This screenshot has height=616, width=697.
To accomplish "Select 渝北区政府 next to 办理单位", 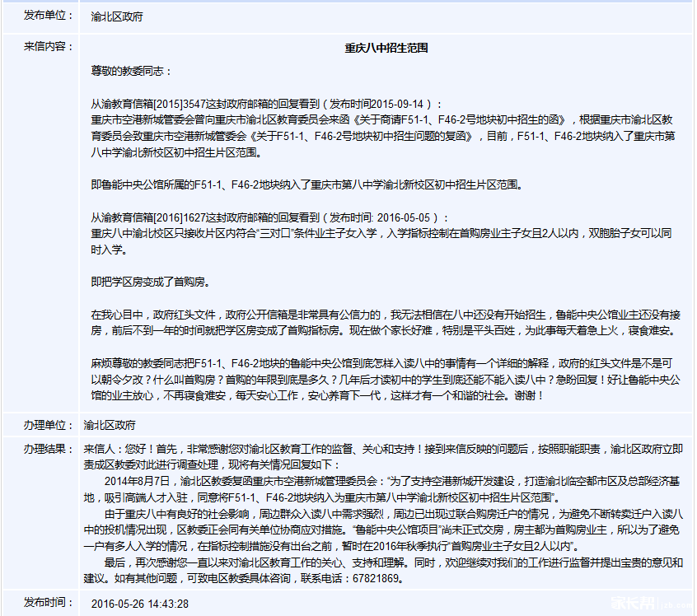I will pyautogui.click(x=110, y=426).
